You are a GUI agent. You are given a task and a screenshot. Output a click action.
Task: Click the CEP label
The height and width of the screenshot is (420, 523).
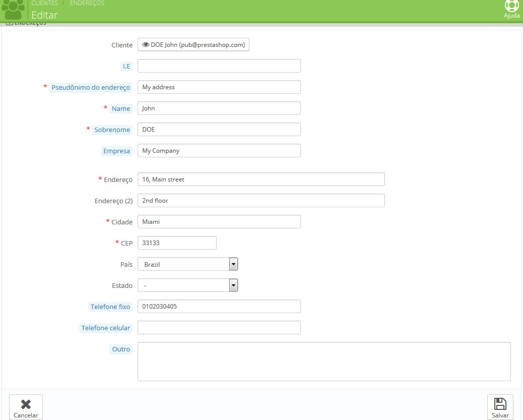click(x=127, y=244)
